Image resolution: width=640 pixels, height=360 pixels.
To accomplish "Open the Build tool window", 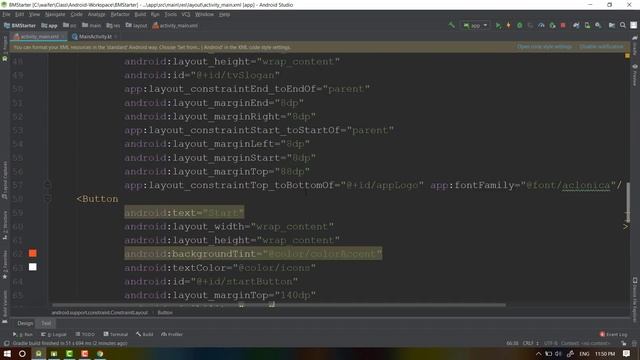I will (x=144, y=334).
